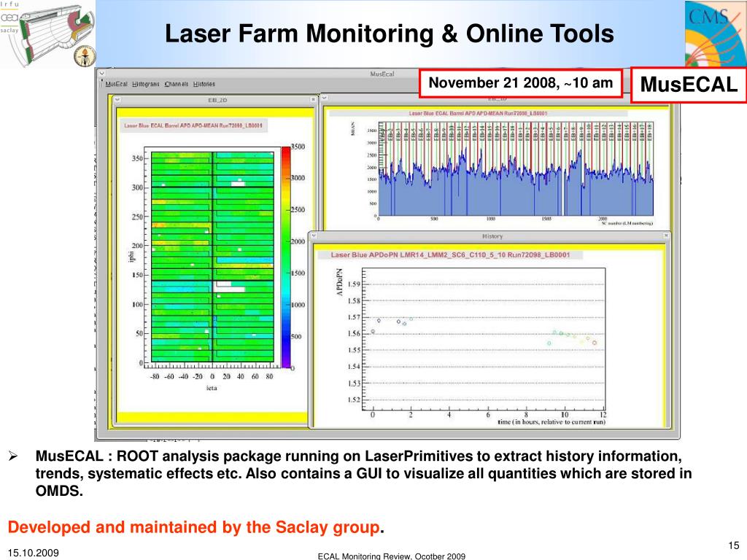The image size is (747, 560).
Task: Click the 1D histogram title 'Laser Blue ECAL Barrel APD APD-MEAN'
Action: [x=478, y=113]
